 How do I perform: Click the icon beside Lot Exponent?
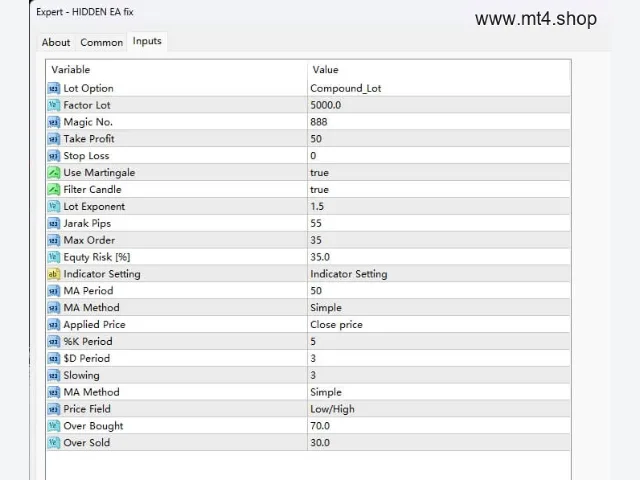tap(53, 207)
